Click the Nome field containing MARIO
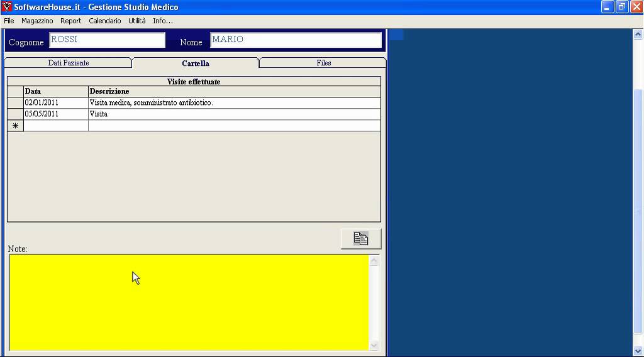The height and width of the screenshot is (357, 644). (296, 40)
